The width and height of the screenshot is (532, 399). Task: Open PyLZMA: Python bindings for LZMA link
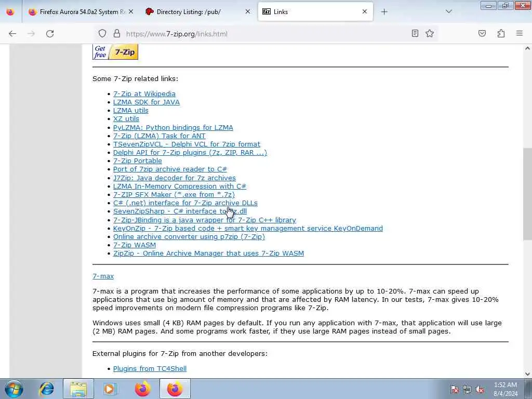coord(173,128)
